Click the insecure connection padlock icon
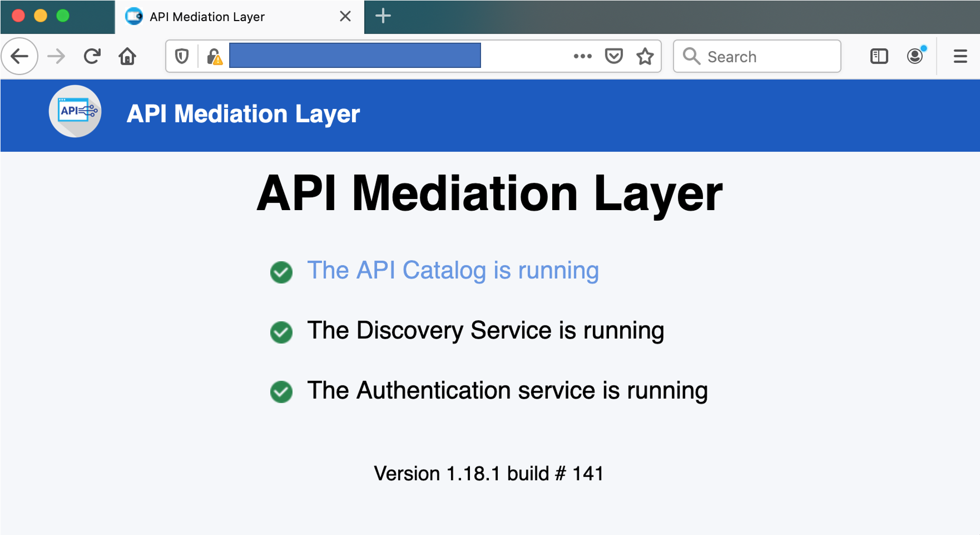The image size is (980, 535). tap(214, 57)
